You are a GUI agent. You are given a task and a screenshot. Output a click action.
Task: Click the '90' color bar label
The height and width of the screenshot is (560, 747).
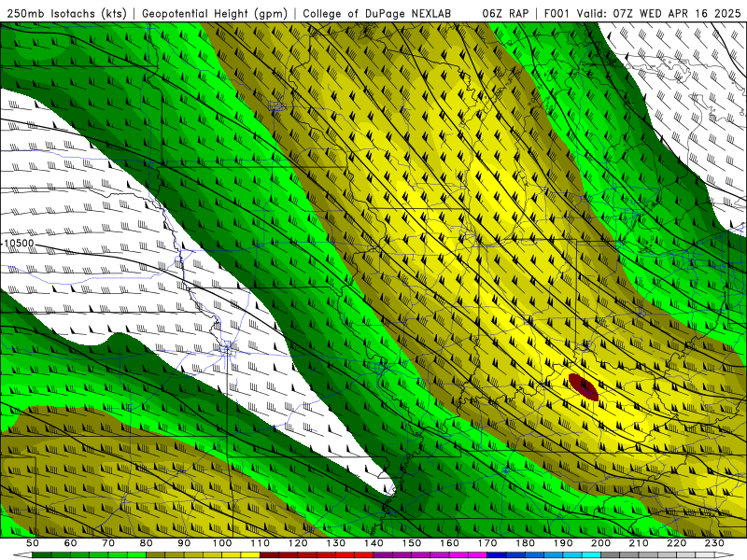[x=184, y=543]
